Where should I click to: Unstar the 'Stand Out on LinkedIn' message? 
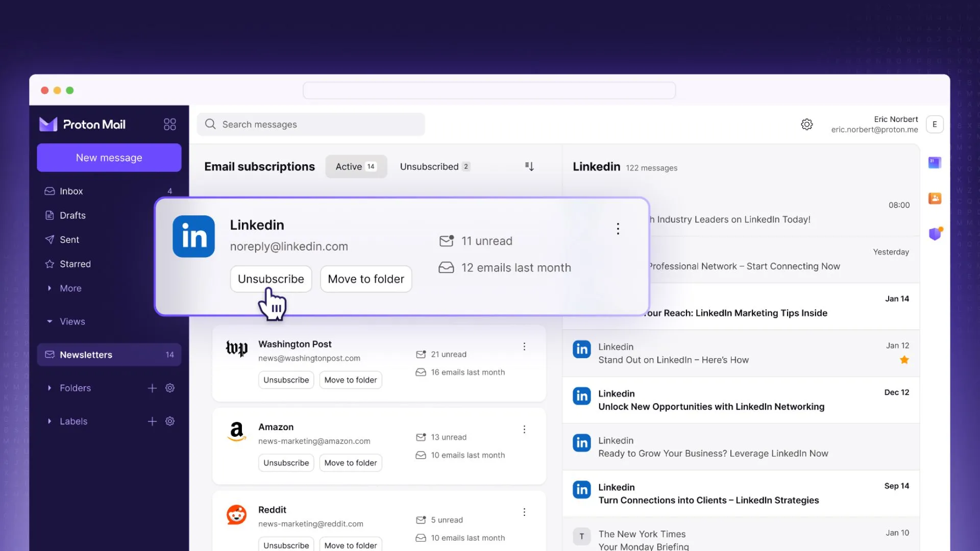[904, 360]
